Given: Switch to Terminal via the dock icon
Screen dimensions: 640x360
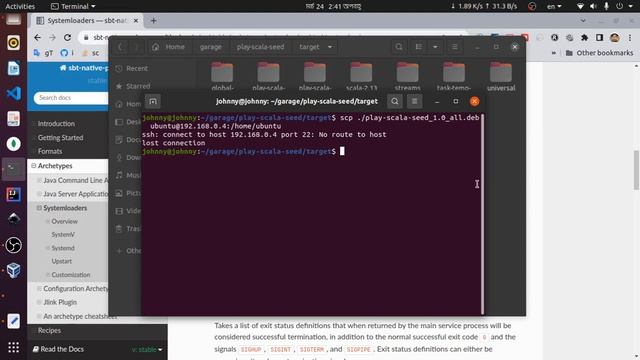Looking at the screenshot, I should point(13,169).
